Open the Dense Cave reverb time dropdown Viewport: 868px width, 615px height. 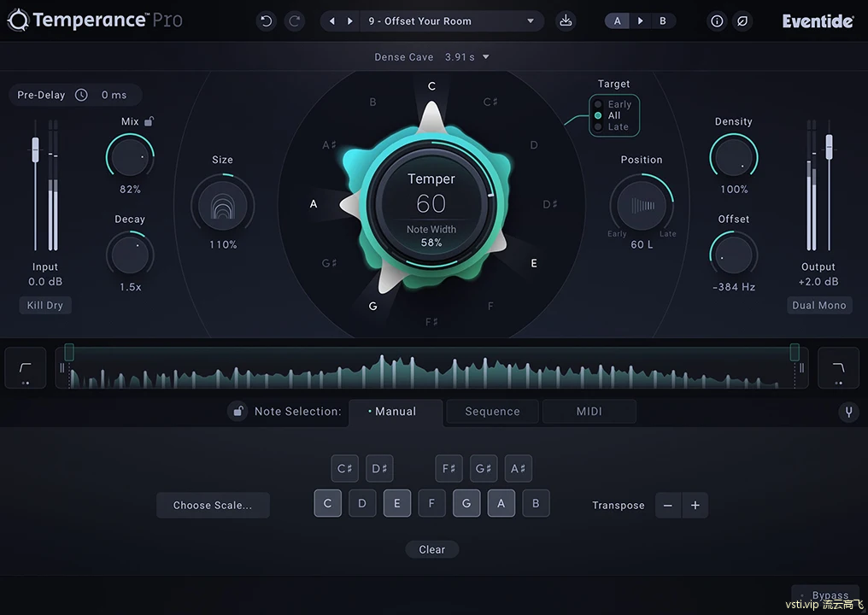[485, 56]
